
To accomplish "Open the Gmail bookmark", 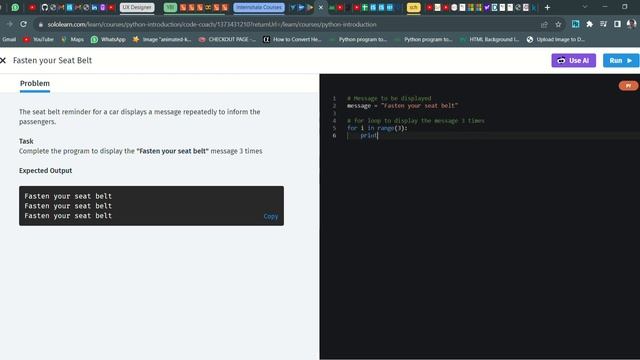I will 9,40.
